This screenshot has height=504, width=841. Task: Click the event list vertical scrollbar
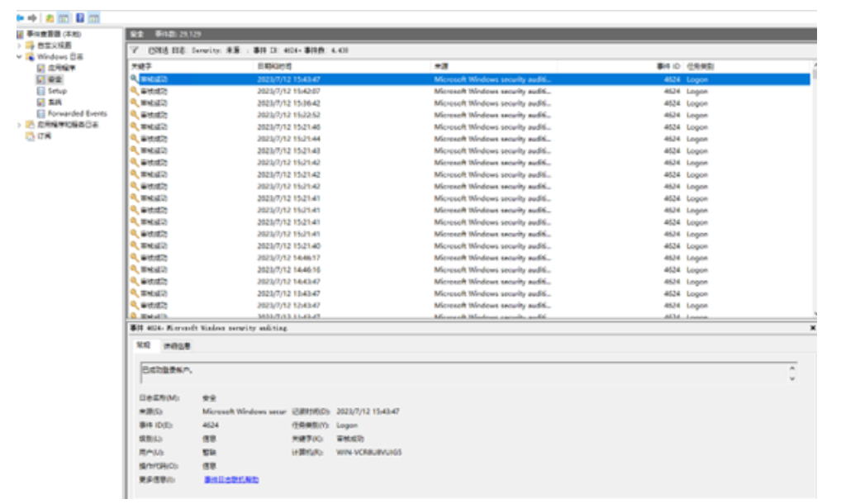(815, 190)
